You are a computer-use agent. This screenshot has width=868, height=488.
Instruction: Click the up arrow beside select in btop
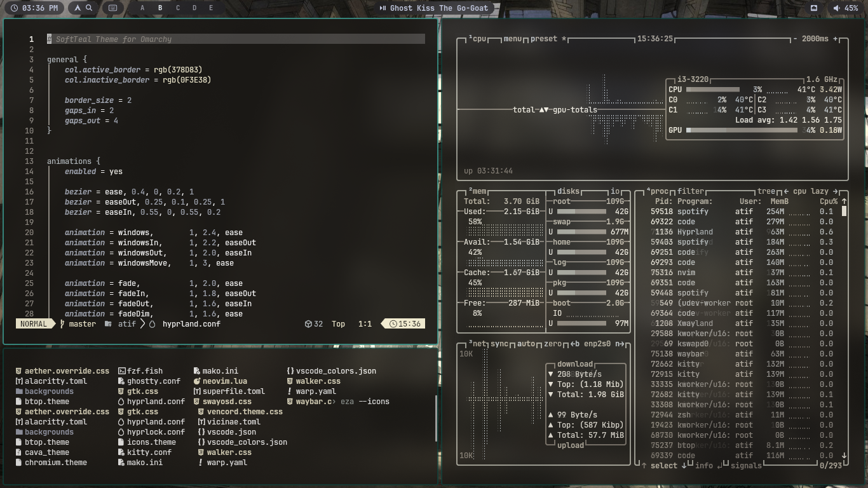pyautogui.click(x=644, y=466)
